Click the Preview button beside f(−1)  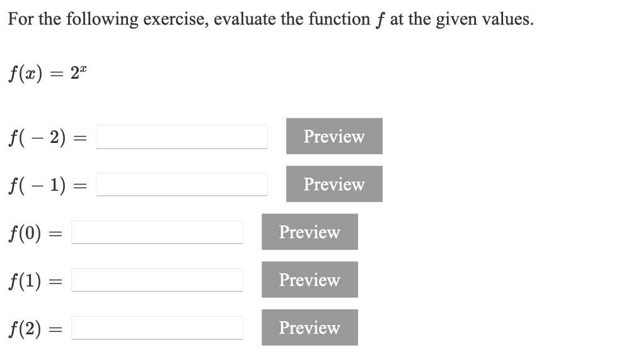tap(334, 184)
